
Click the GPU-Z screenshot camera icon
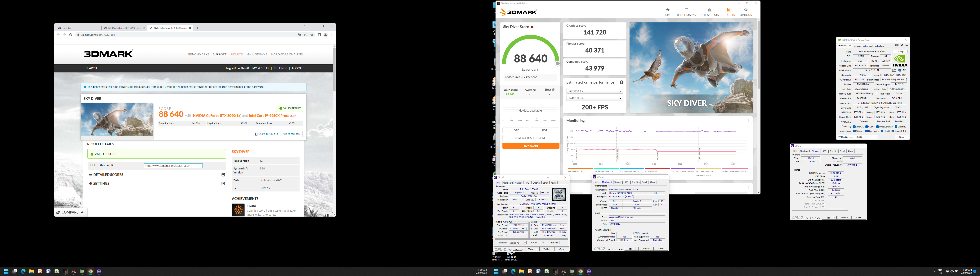tap(897, 45)
